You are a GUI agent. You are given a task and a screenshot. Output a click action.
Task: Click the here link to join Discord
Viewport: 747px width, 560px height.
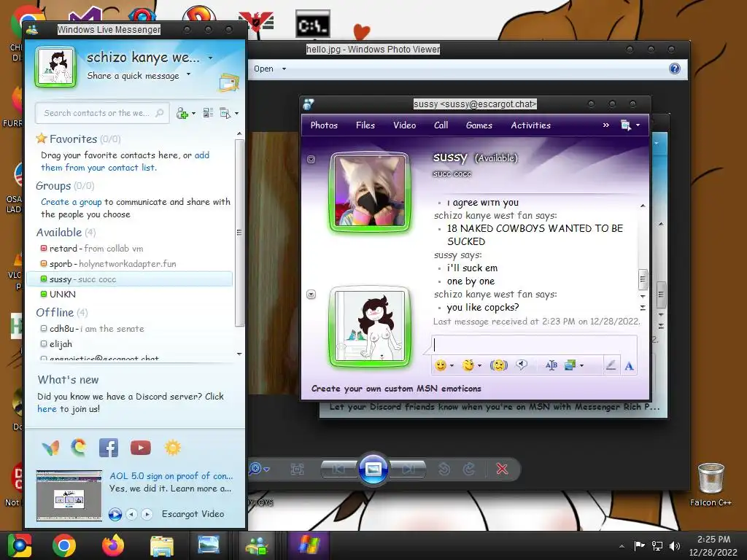[47, 409]
